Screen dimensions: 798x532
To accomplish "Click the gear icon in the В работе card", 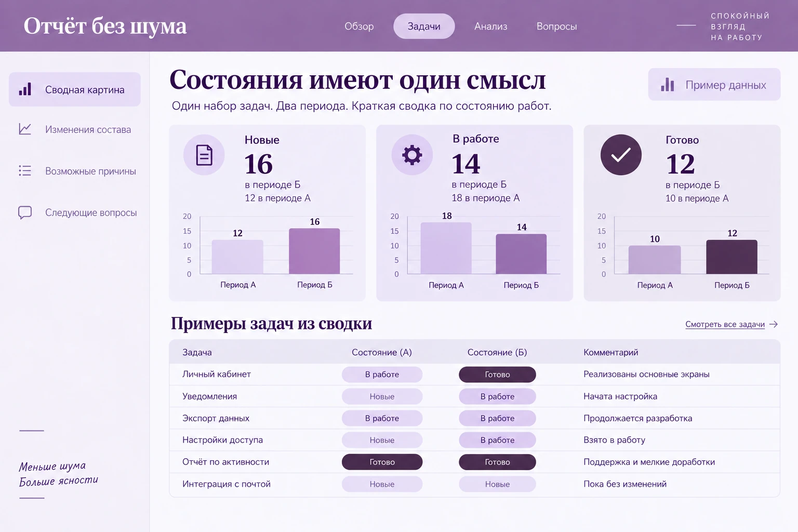I will [412, 155].
